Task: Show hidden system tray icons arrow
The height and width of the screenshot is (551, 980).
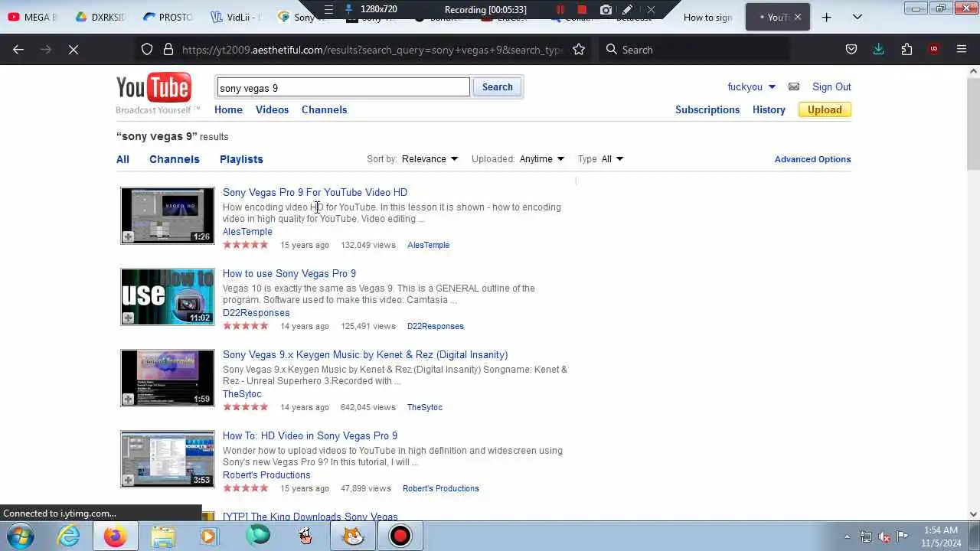Action: (x=847, y=536)
